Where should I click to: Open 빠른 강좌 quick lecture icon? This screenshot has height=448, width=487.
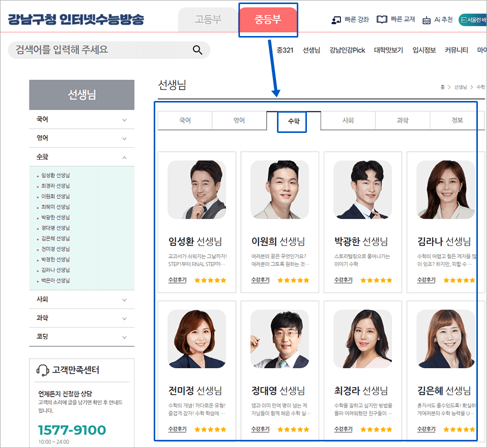336,20
